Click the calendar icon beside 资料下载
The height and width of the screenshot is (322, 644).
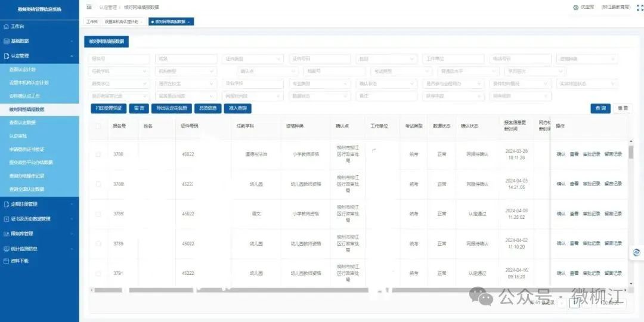7,261
